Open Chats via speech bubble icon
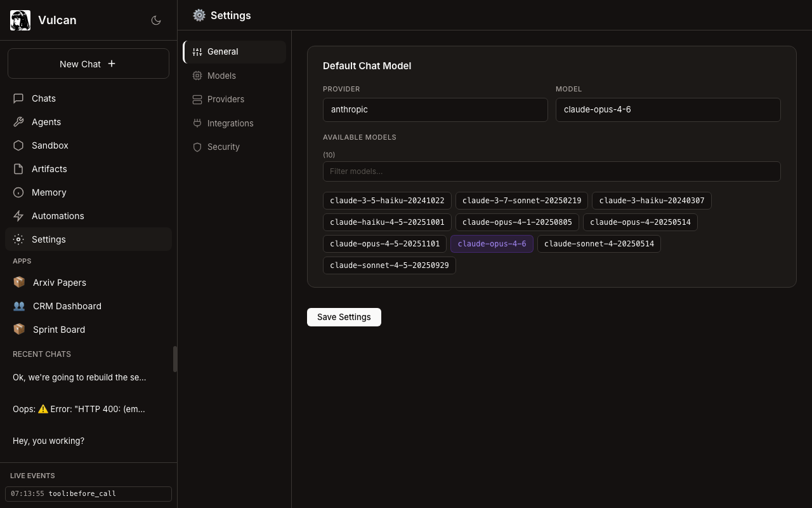The image size is (812, 508). click(x=18, y=98)
